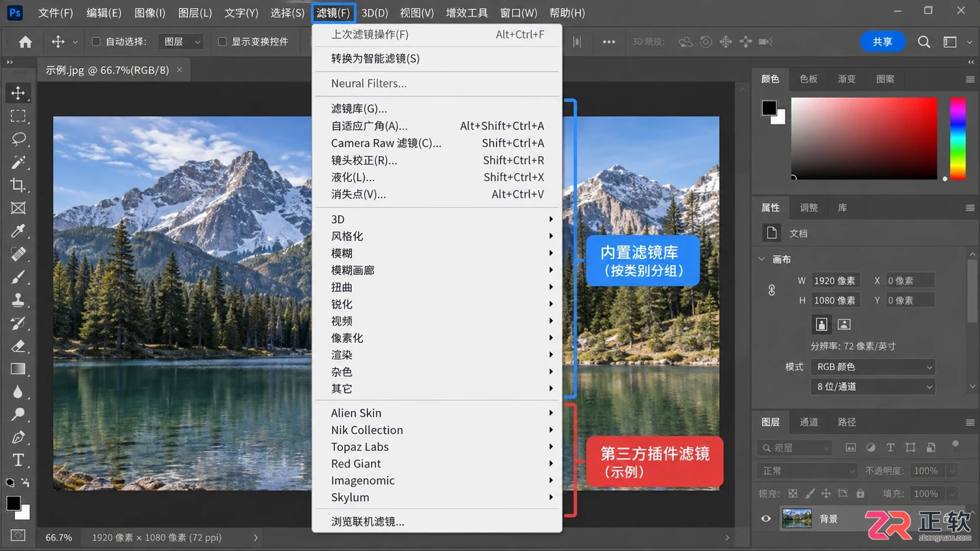Image resolution: width=980 pixels, height=551 pixels.
Task: Click 浏览联机滤镜... entry
Action: [437, 522]
